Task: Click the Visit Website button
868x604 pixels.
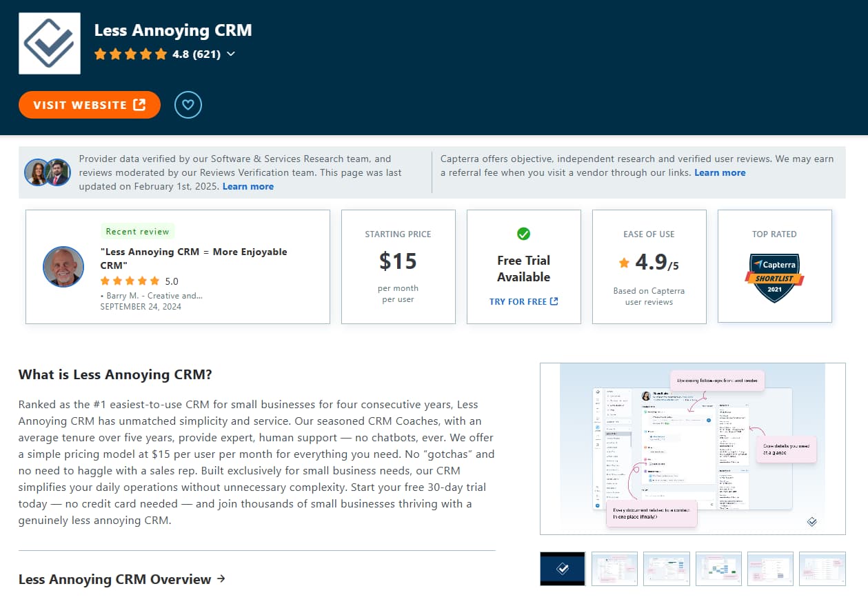Action: click(x=90, y=105)
